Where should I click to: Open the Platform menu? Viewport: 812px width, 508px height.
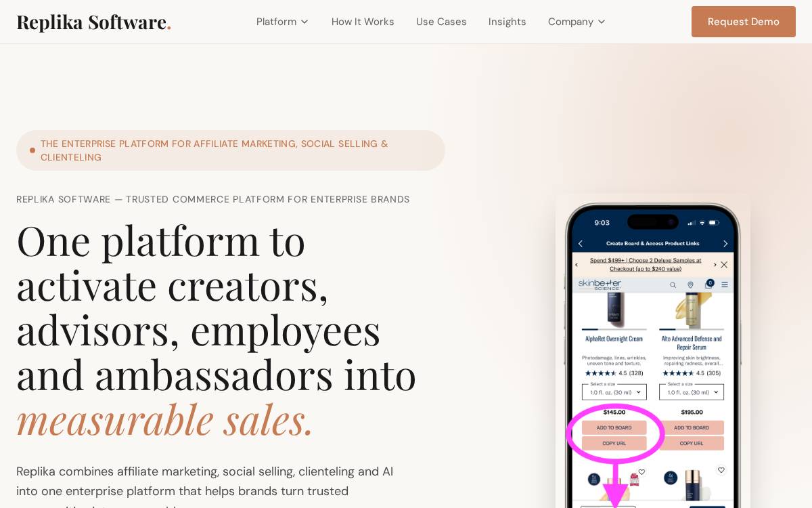pos(282,22)
